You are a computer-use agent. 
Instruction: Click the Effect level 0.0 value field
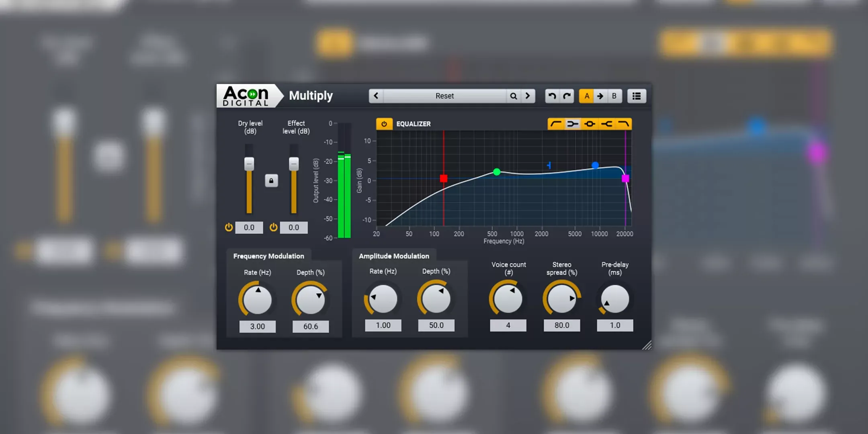(294, 227)
